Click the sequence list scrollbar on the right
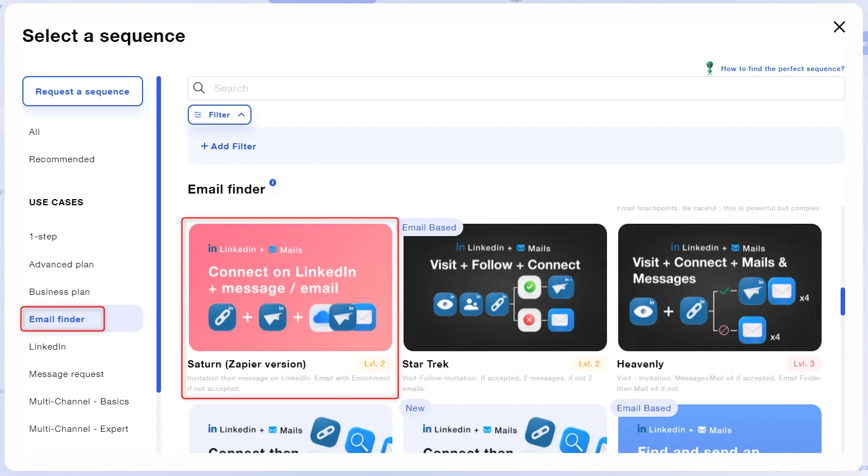This screenshot has height=476, width=868. coord(843,302)
